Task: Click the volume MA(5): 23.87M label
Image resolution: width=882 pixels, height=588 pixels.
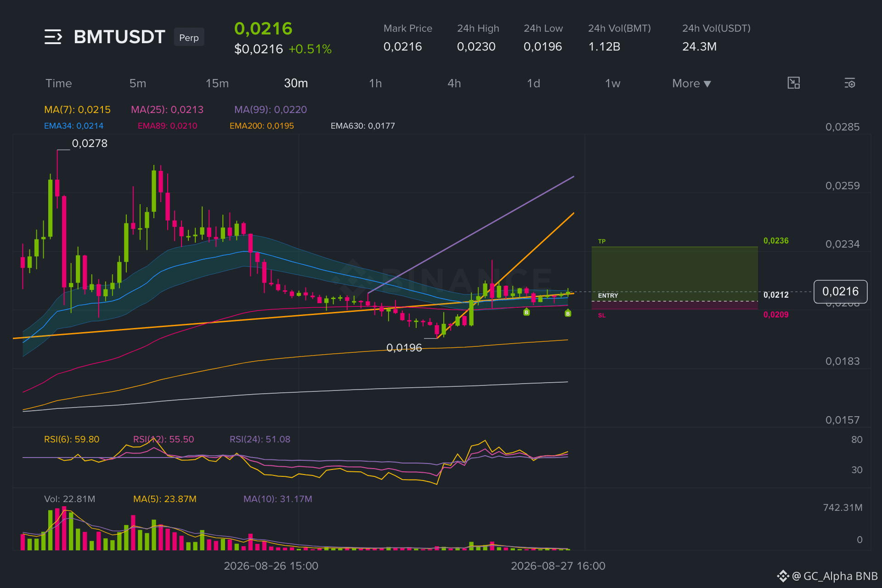Action: [165, 499]
